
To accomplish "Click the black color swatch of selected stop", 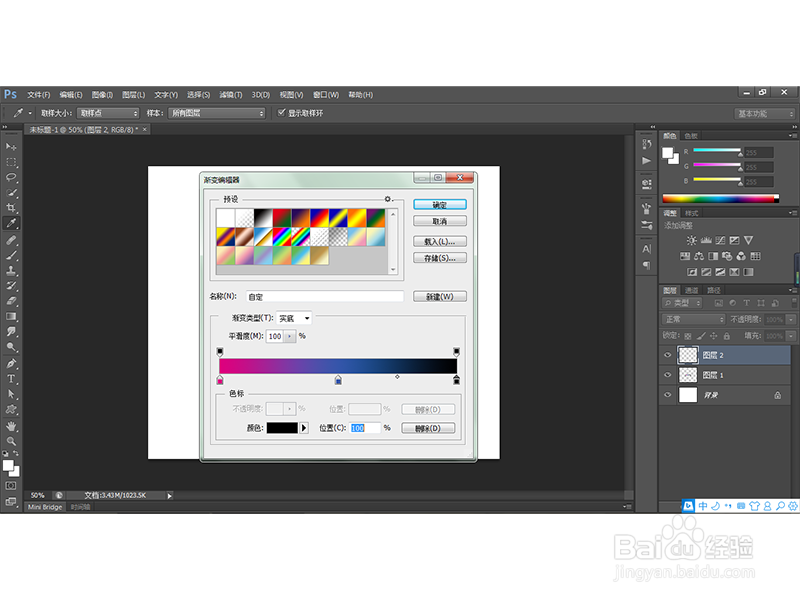I will [x=282, y=428].
